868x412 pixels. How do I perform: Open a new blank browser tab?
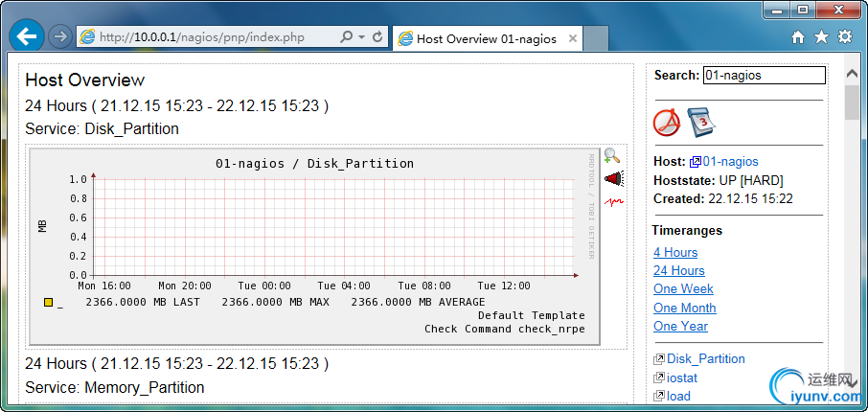coord(596,38)
